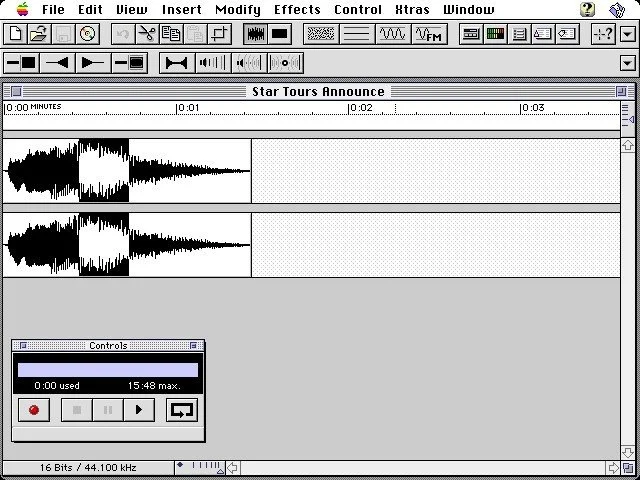Click the 16 Bits / 44.100 kHz status
Image resolution: width=640 pixels, height=480 pixels.
(x=88, y=467)
